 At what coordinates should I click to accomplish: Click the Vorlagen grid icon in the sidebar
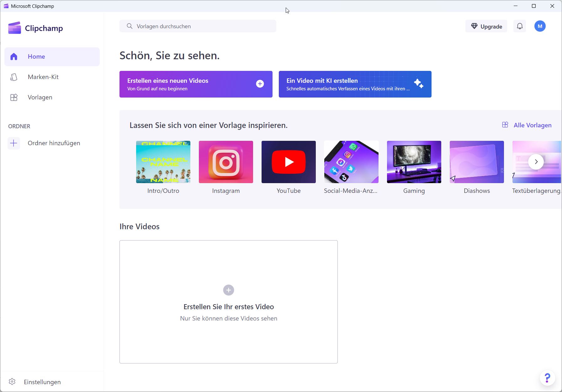(14, 98)
